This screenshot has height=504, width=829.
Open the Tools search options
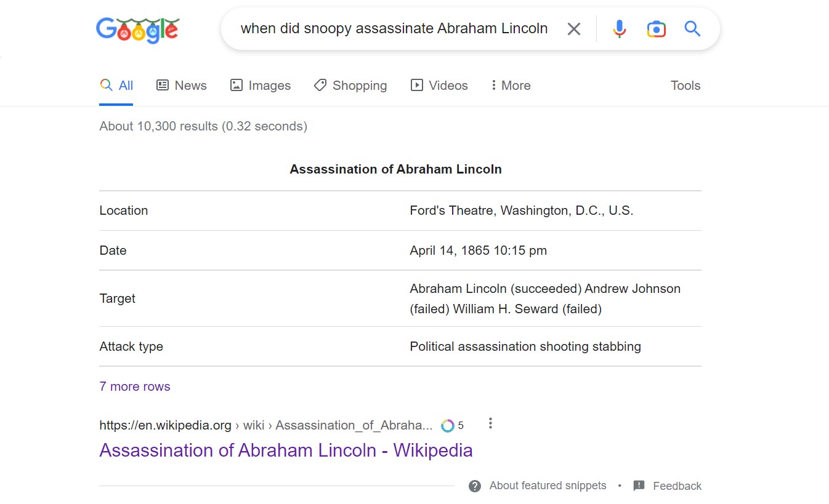click(x=685, y=86)
